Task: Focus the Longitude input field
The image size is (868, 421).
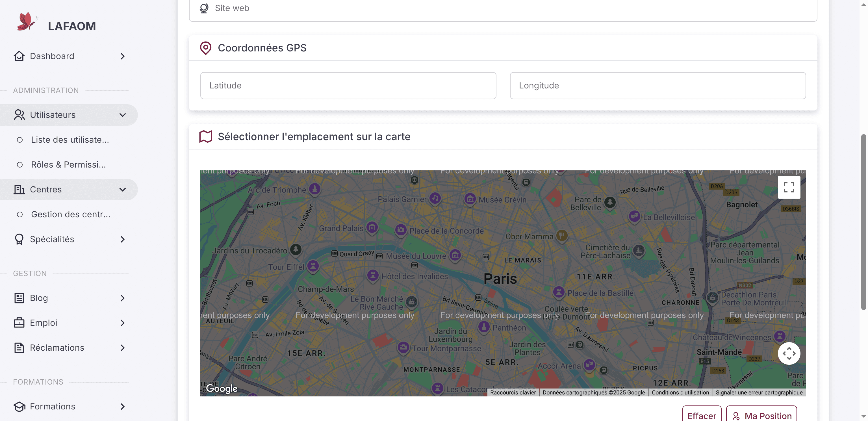Action: point(657,86)
